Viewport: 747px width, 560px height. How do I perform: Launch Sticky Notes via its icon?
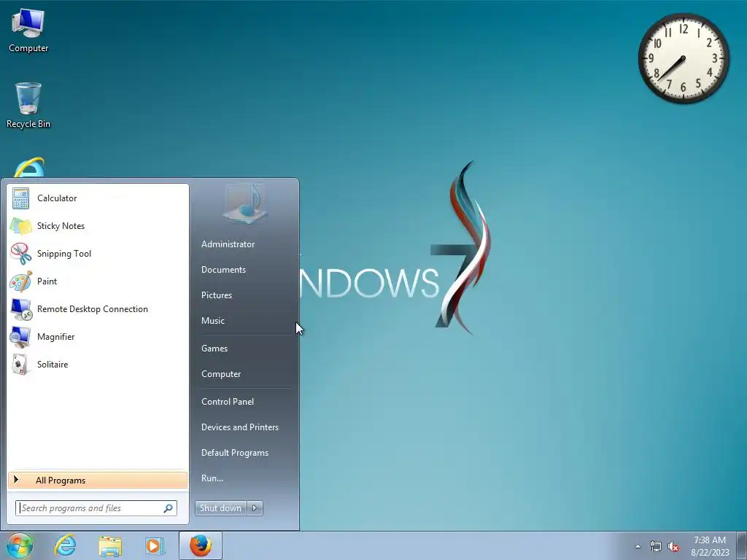coord(20,226)
